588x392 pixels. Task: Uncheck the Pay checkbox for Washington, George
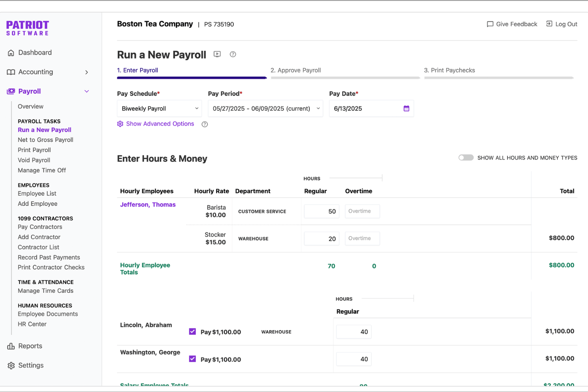192,359
